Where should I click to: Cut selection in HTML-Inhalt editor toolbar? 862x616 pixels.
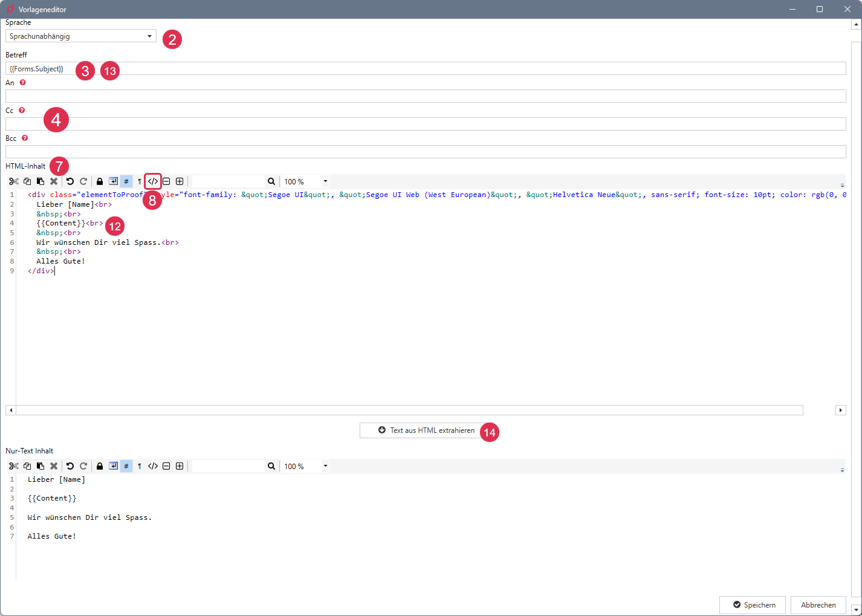(x=14, y=181)
